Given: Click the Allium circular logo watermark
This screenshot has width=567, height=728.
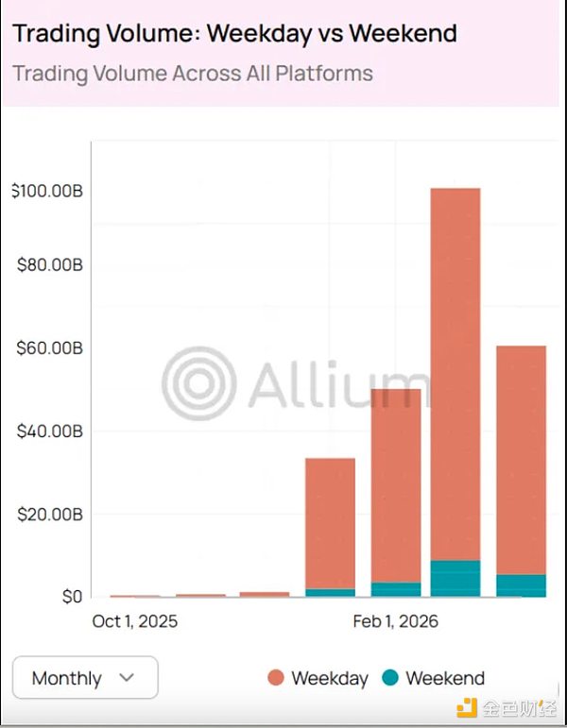Looking at the screenshot, I should 198,384.
